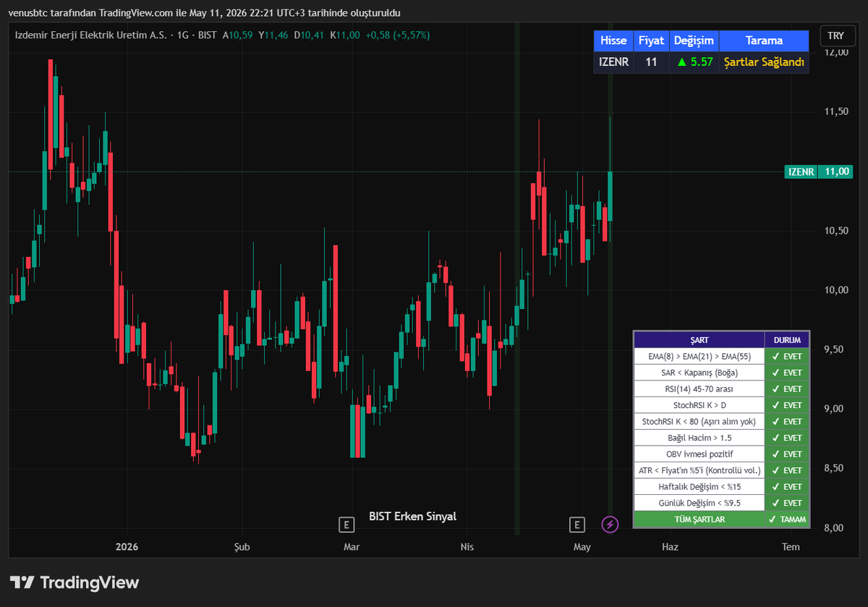The width and height of the screenshot is (868, 607).
Task: Click the +0,58 (+5,57%) change readout
Action: (x=399, y=35)
